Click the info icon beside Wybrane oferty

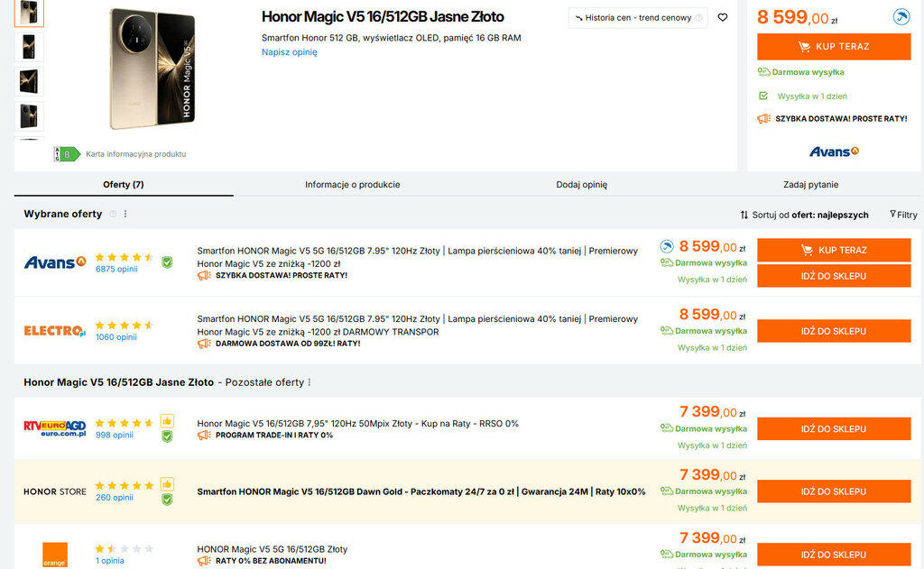(113, 215)
